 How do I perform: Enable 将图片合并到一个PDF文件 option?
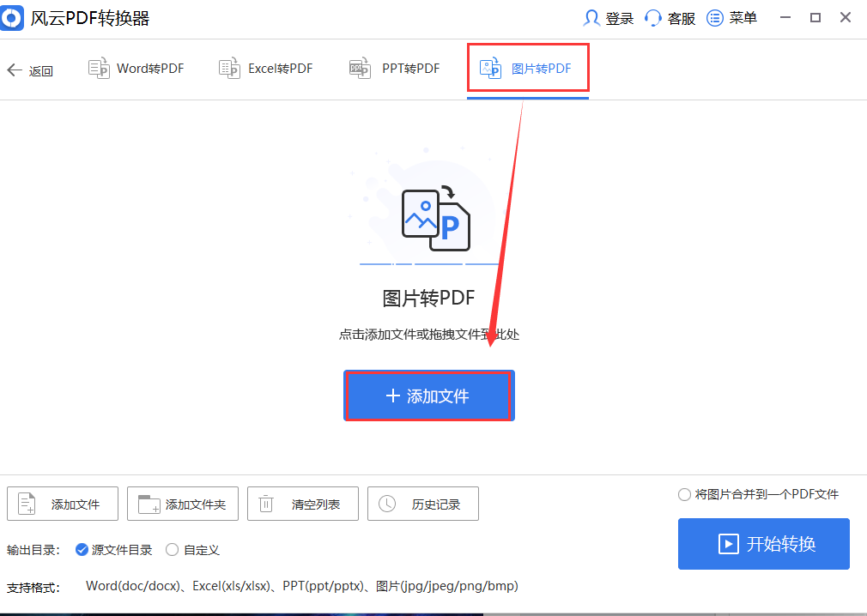coord(684,493)
